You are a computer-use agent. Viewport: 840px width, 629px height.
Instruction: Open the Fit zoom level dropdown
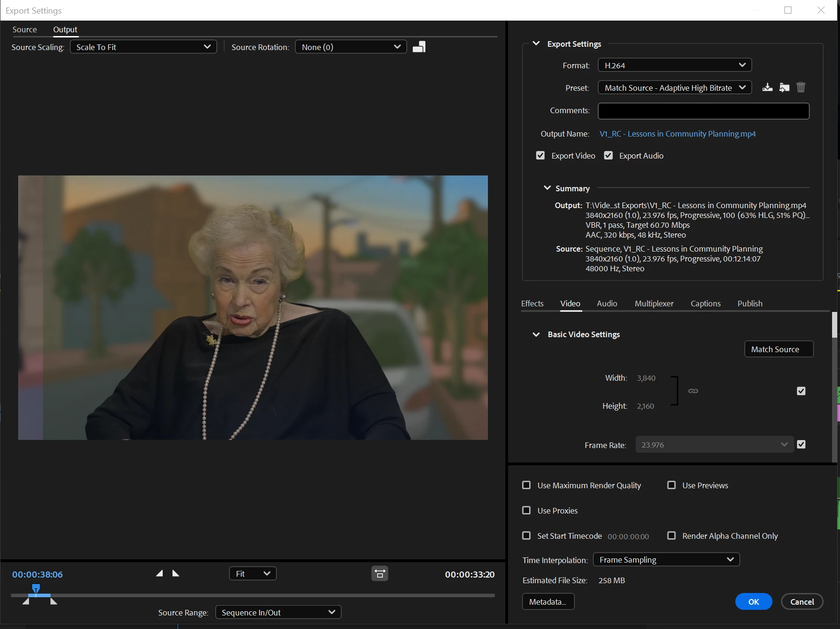coord(252,573)
